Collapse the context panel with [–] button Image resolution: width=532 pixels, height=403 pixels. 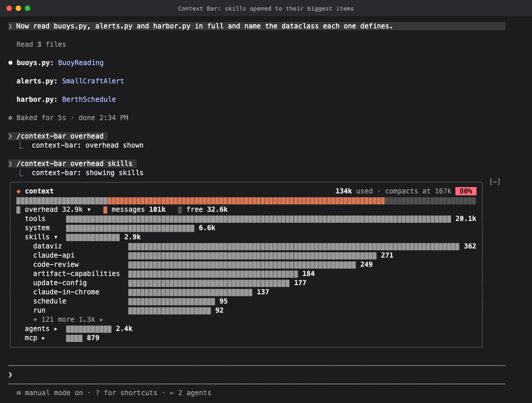[x=495, y=182]
